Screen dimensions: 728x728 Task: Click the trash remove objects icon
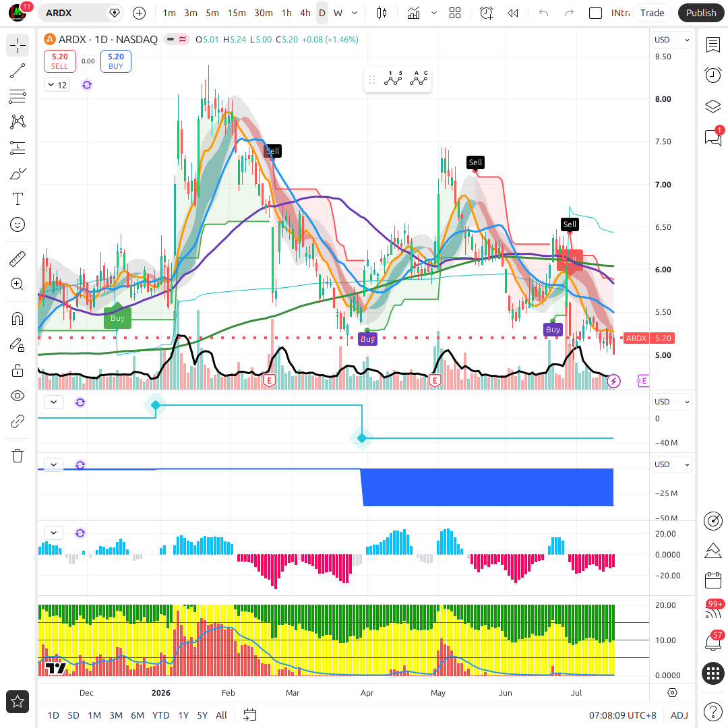tap(18, 456)
